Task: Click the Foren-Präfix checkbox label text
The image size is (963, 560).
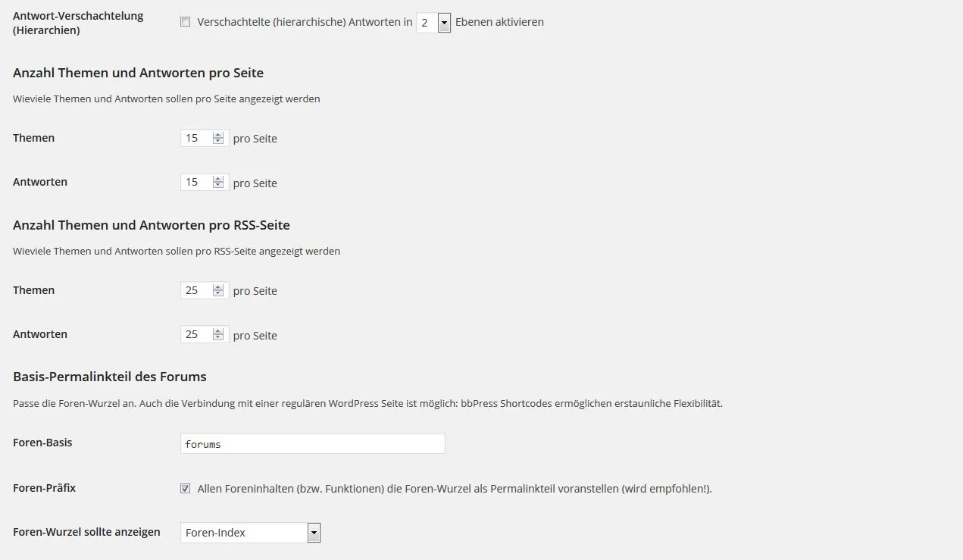Action: point(455,489)
